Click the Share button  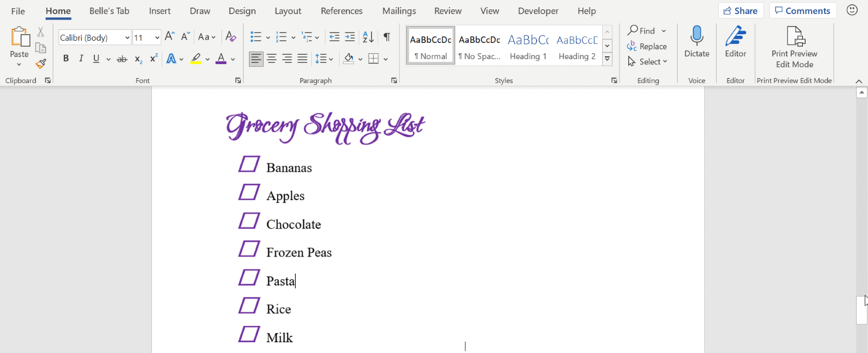741,11
